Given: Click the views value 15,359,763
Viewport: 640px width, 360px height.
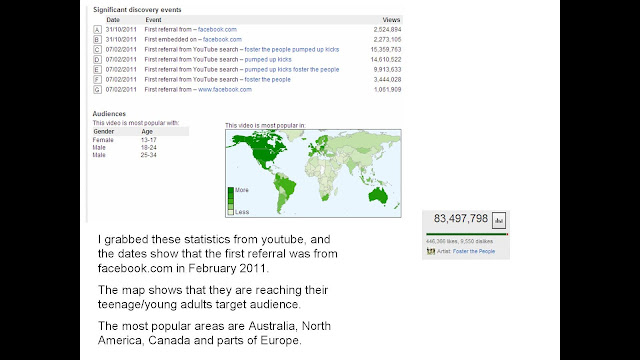Looking at the screenshot, I should click(386, 49).
